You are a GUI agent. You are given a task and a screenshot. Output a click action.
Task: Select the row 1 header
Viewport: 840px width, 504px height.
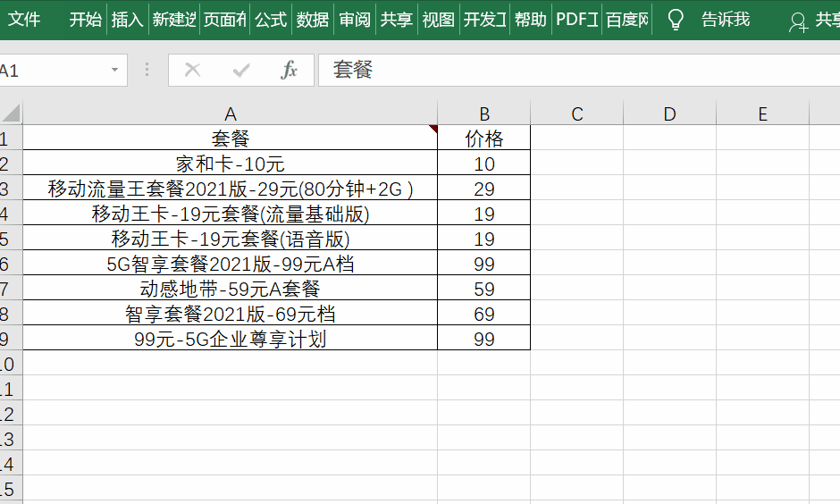[11, 139]
